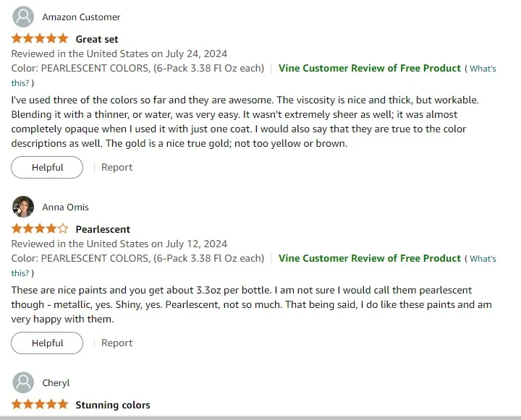Mark the Great set review as Helpful

click(x=47, y=167)
